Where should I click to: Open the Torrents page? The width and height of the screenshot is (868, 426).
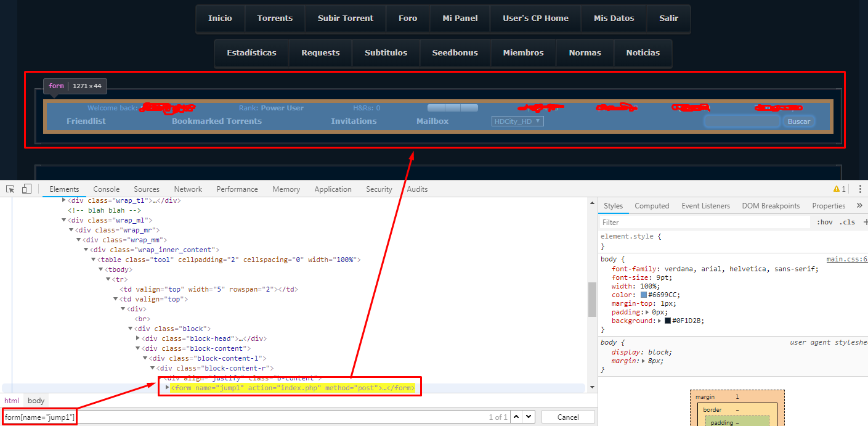click(275, 18)
